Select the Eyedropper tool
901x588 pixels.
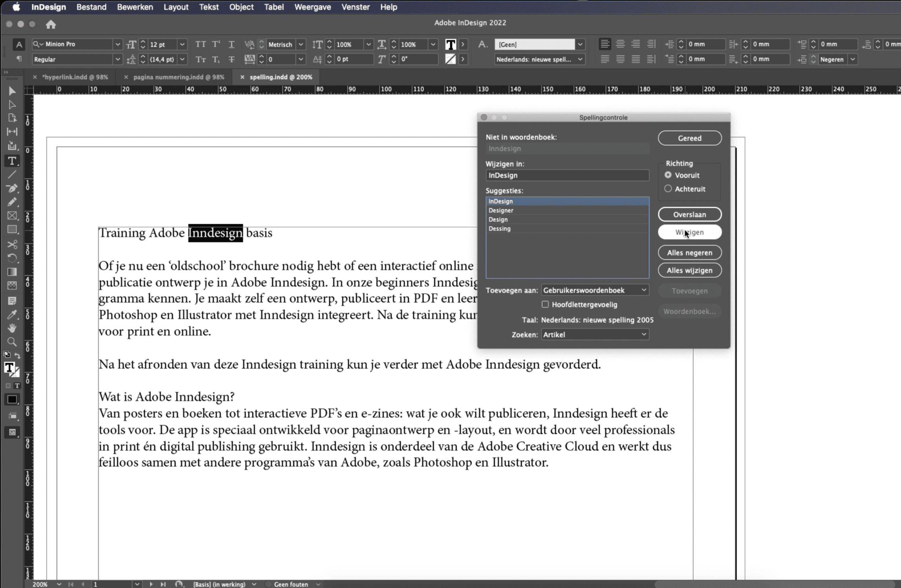coord(12,314)
